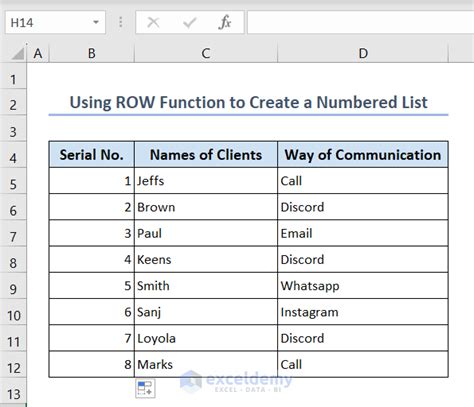This screenshot has width=474, height=407.
Task: Click the Select All corner triangle
Action: pyautogui.click(x=18, y=53)
